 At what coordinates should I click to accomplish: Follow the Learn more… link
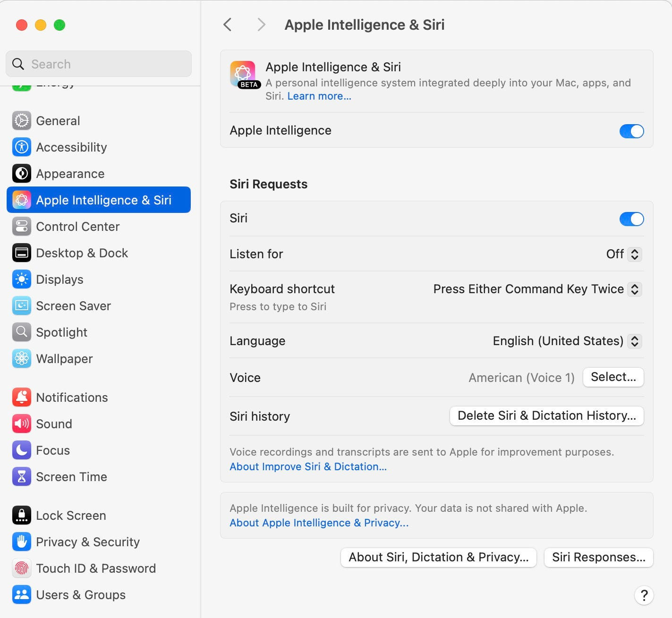tap(319, 96)
